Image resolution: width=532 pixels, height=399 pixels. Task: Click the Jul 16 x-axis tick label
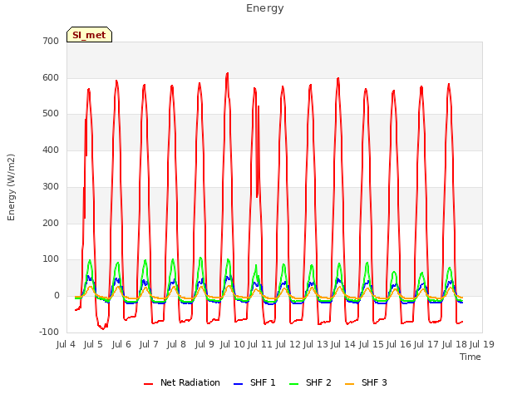pyautogui.click(x=399, y=344)
